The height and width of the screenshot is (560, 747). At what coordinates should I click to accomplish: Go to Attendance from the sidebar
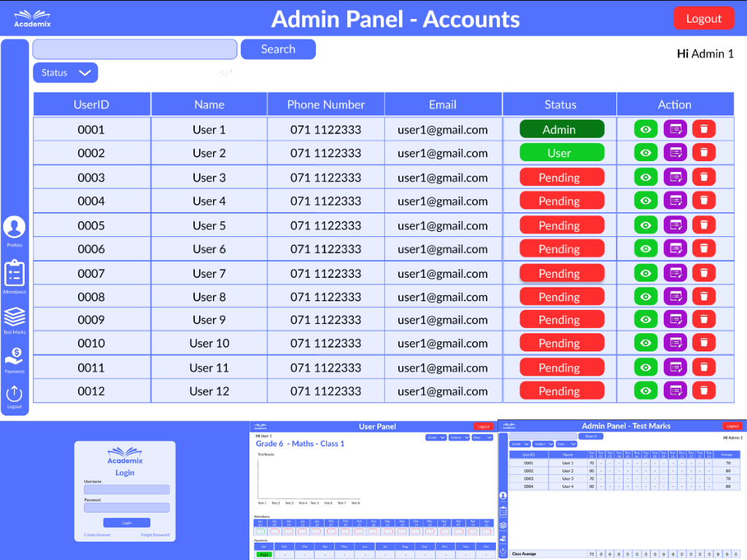pyautogui.click(x=15, y=274)
